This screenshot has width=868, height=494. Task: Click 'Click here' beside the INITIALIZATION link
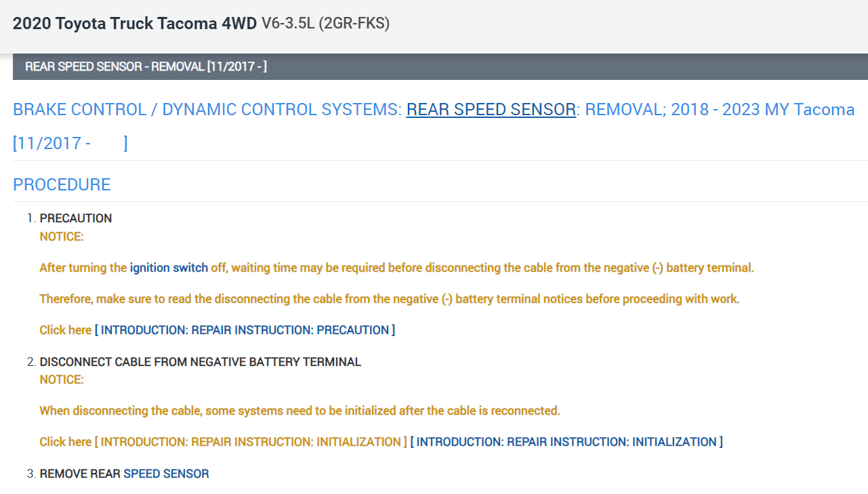pyautogui.click(x=65, y=442)
